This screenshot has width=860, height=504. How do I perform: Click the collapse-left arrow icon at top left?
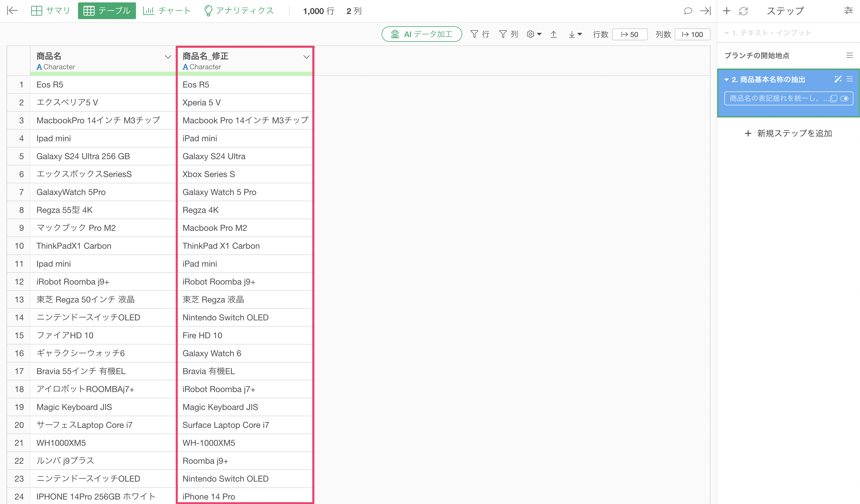tap(12, 10)
